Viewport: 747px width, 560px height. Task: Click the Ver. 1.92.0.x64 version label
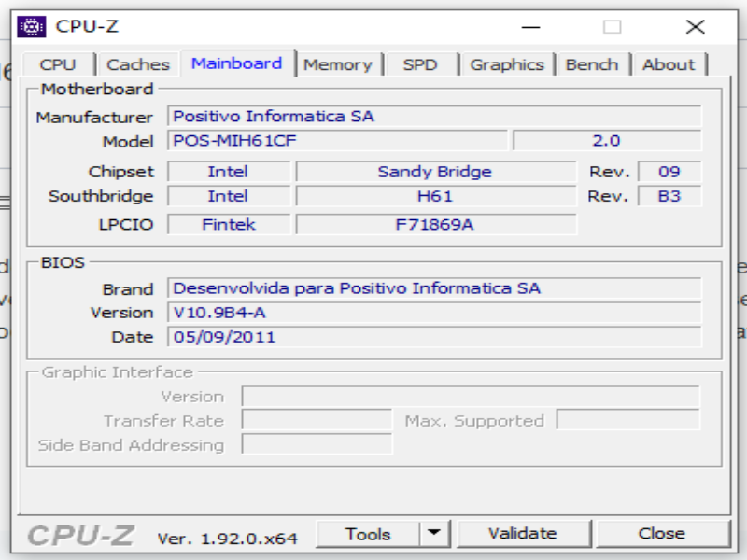click(228, 539)
